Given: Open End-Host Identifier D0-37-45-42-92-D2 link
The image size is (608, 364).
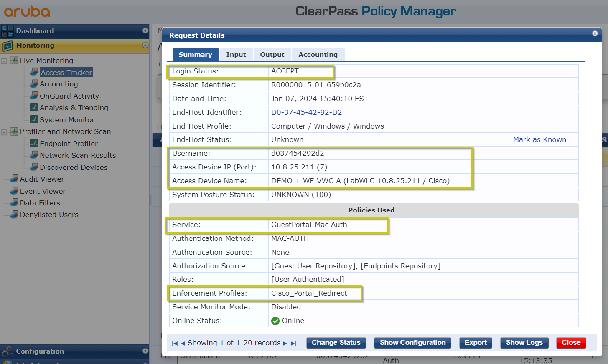Looking at the screenshot, I should (x=306, y=112).
